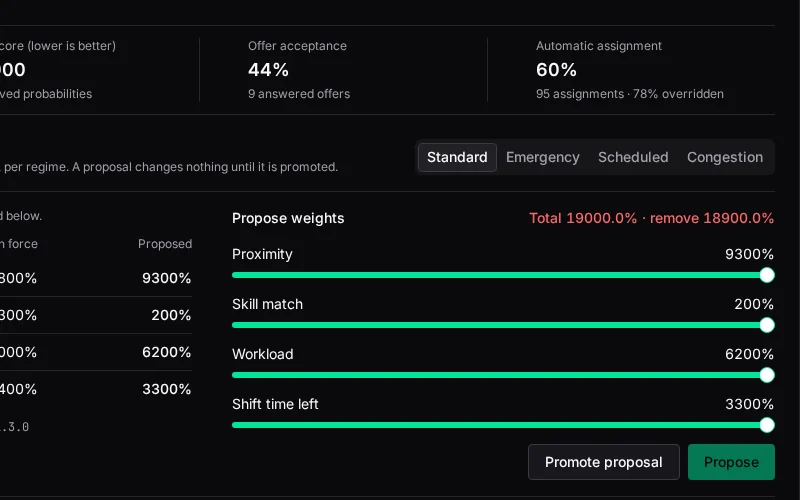Click the 9300% value beside Proximity slider
This screenshot has height=500, width=800.
(x=749, y=254)
